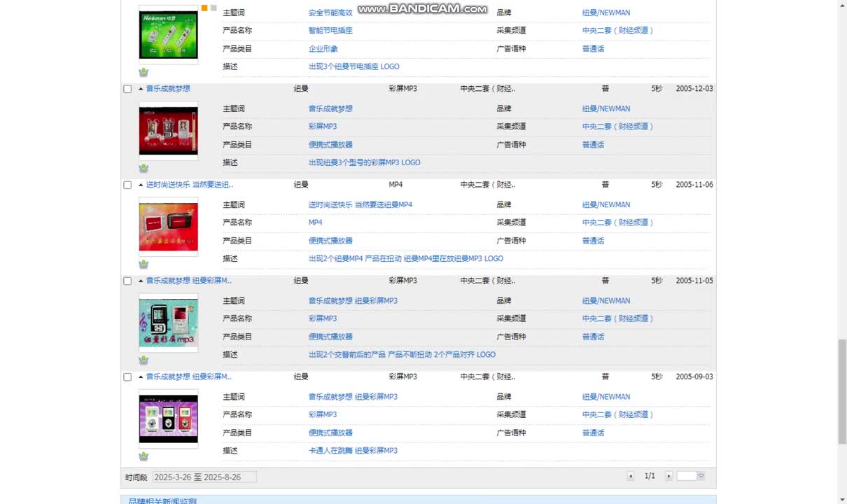The height and width of the screenshot is (504, 847).
Task: Collapse the 2005-11-05 纽曼彩屏 row details
Action: point(141,281)
